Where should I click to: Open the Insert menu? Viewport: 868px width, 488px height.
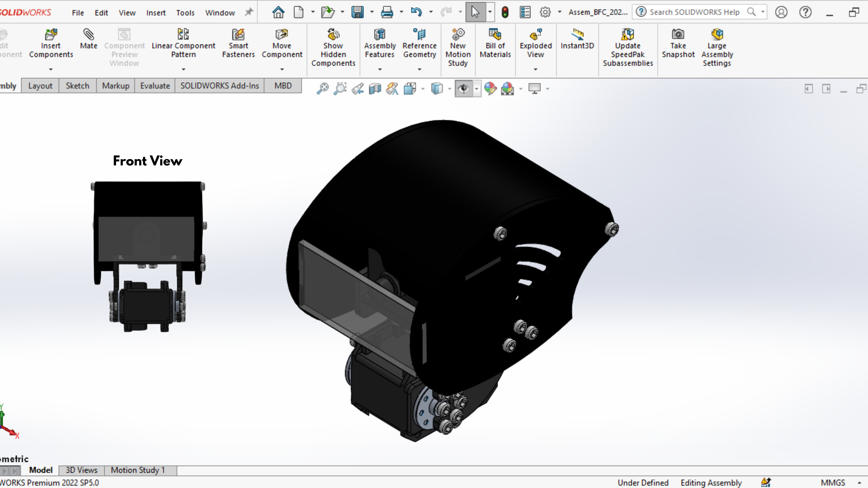pyautogui.click(x=156, y=13)
